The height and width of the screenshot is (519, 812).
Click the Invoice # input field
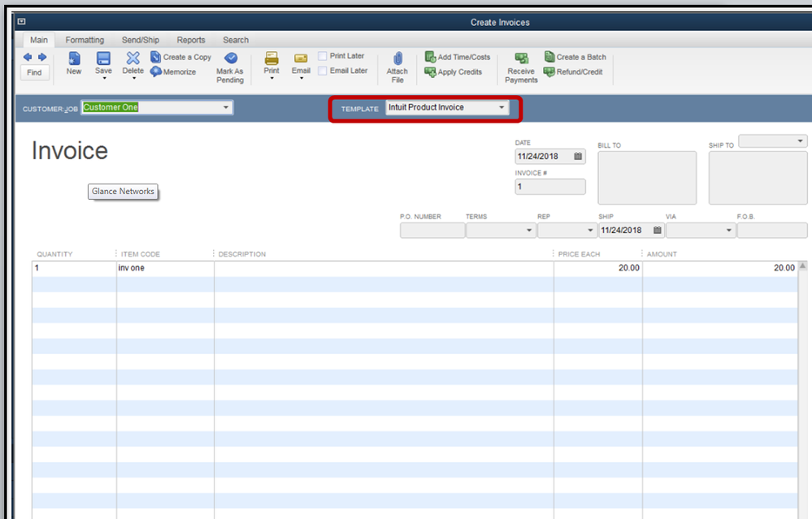(x=549, y=187)
